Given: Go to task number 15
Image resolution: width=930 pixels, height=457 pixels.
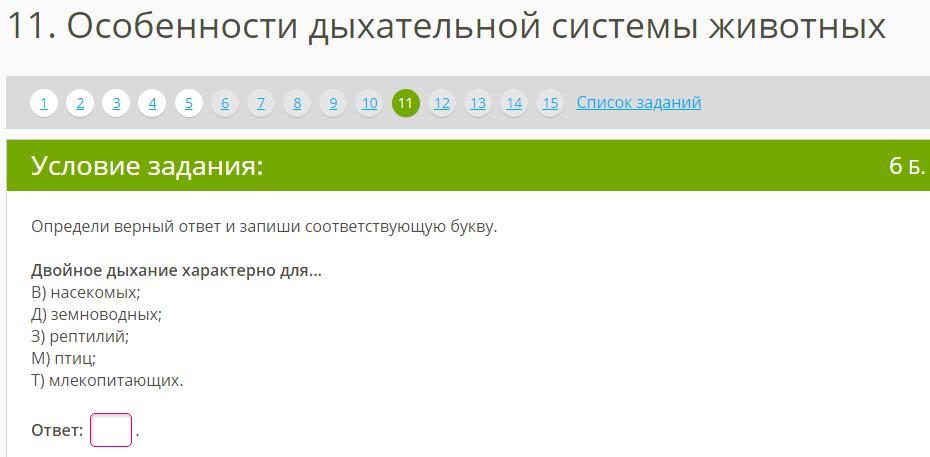Looking at the screenshot, I should [550, 104].
